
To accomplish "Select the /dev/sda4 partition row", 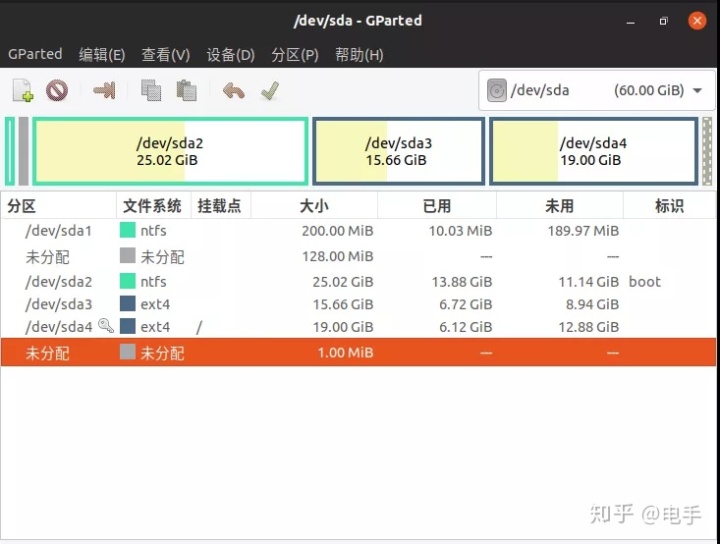I will click(358, 327).
